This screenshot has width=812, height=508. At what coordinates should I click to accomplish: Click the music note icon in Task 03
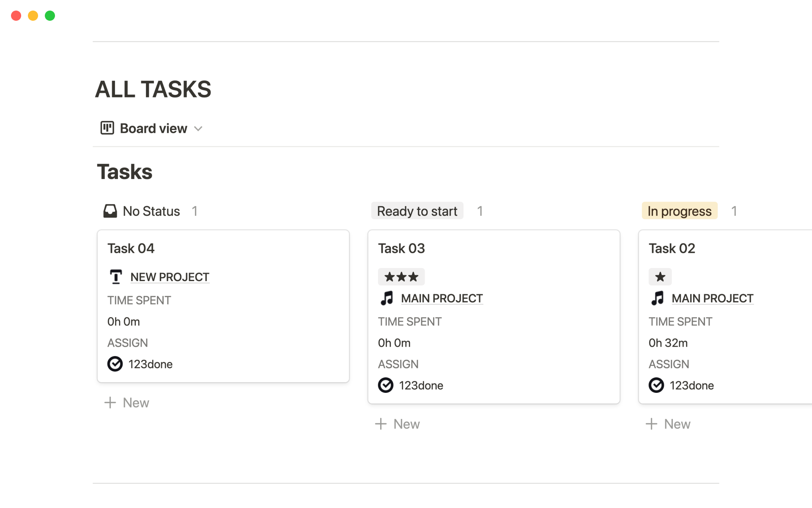[387, 298]
